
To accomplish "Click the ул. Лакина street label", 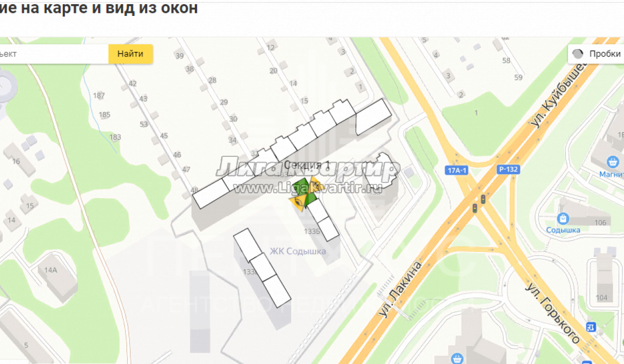I will click(399, 288).
